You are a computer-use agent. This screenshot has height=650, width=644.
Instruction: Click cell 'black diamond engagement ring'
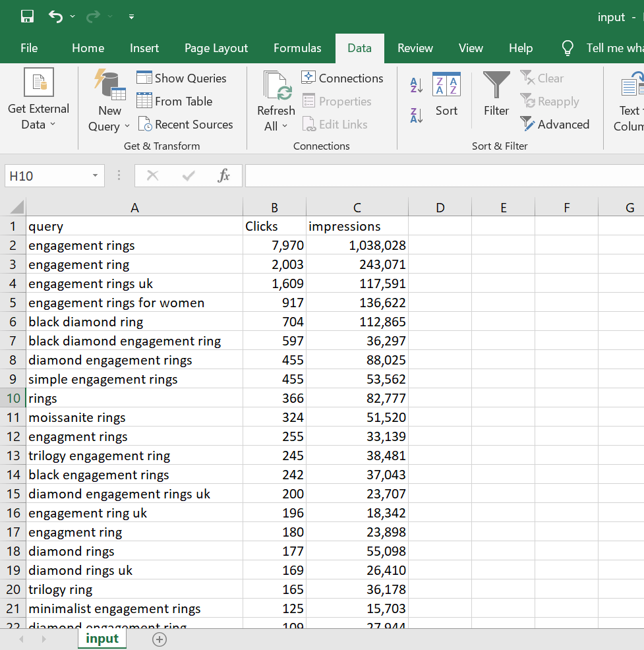pos(134,341)
